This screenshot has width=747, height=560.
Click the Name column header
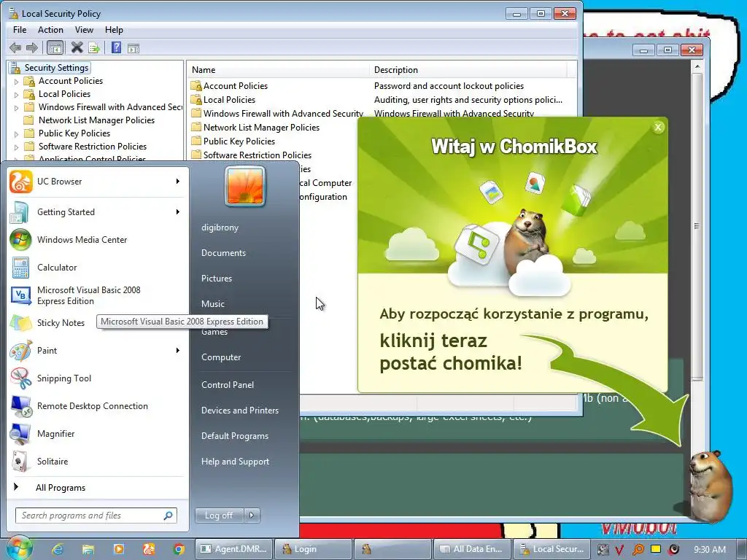[x=278, y=70]
